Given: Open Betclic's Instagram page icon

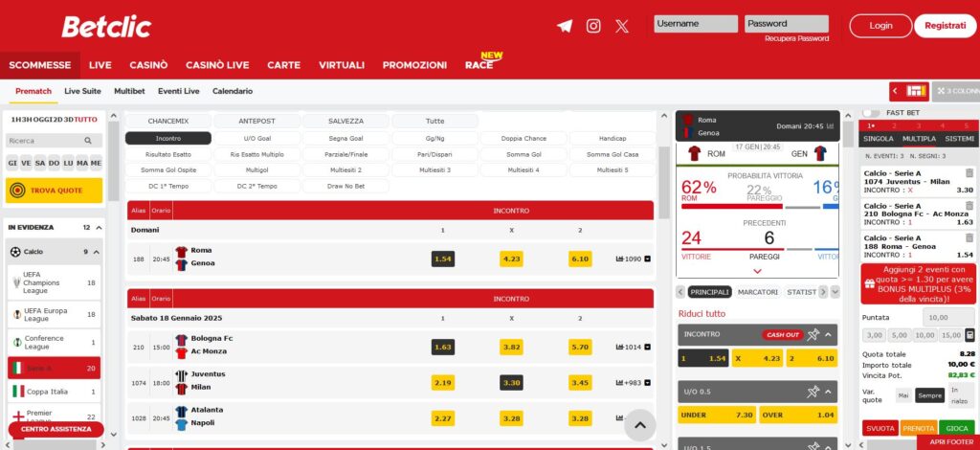Looking at the screenshot, I should point(593,26).
